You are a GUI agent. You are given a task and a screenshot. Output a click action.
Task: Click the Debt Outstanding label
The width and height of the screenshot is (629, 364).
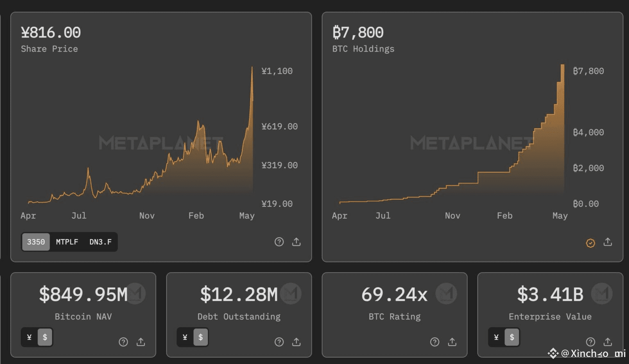239,317
